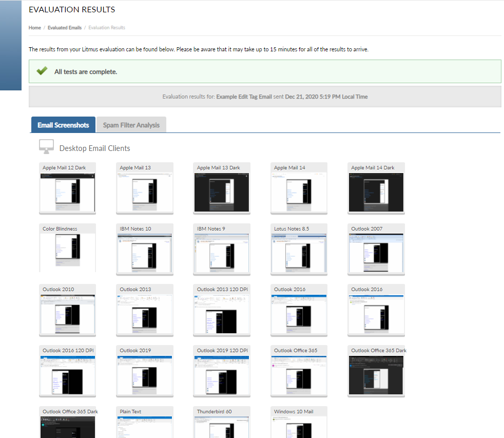Screen dimensions: 504x438
Task: Click the Example Edit Tag Email text
Action: [x=244, y=97]
